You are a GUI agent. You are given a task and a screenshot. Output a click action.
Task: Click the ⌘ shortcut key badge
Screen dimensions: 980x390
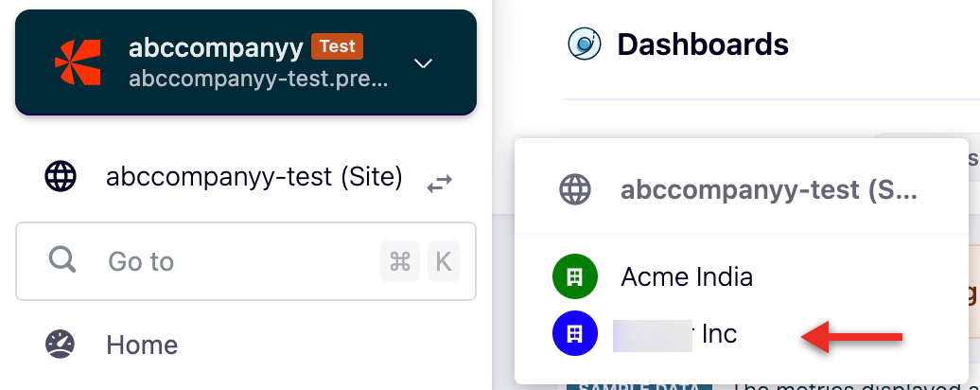coord(400,261)
